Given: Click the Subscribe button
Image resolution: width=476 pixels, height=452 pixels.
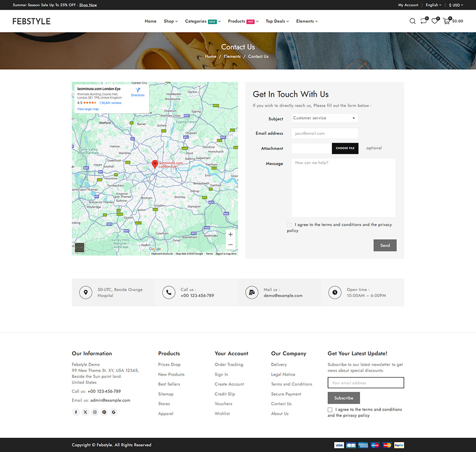Looking at the screenshot, I should click(343, 398).
